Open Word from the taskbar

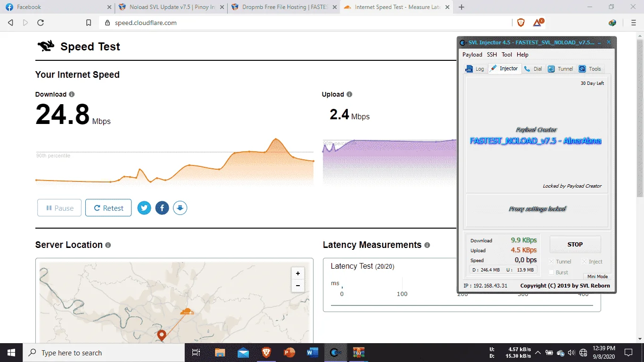click(313, 353)
